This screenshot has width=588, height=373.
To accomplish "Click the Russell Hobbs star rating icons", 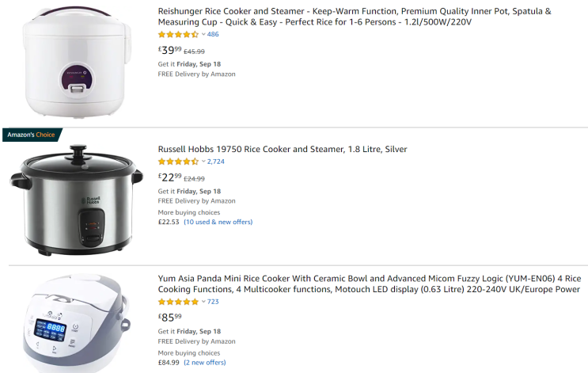I will [178, 162].
